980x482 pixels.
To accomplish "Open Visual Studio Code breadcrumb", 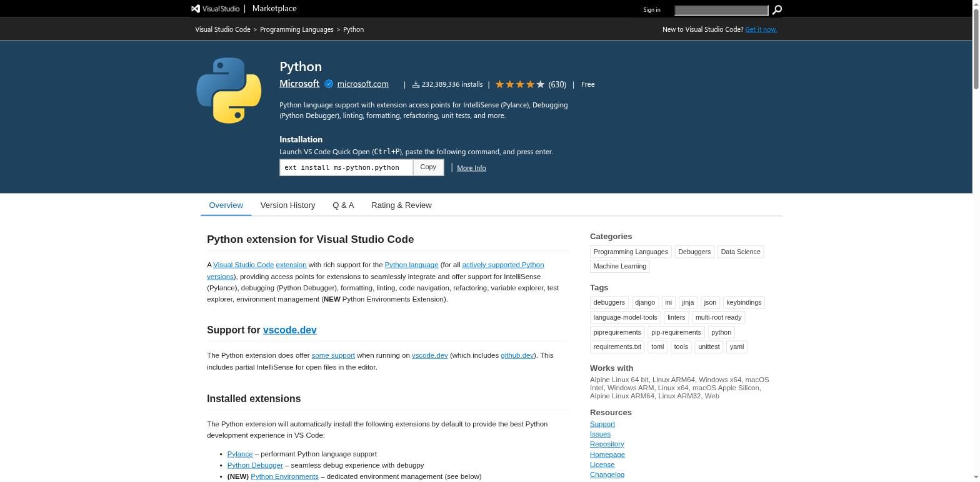I will coord(222,29).
